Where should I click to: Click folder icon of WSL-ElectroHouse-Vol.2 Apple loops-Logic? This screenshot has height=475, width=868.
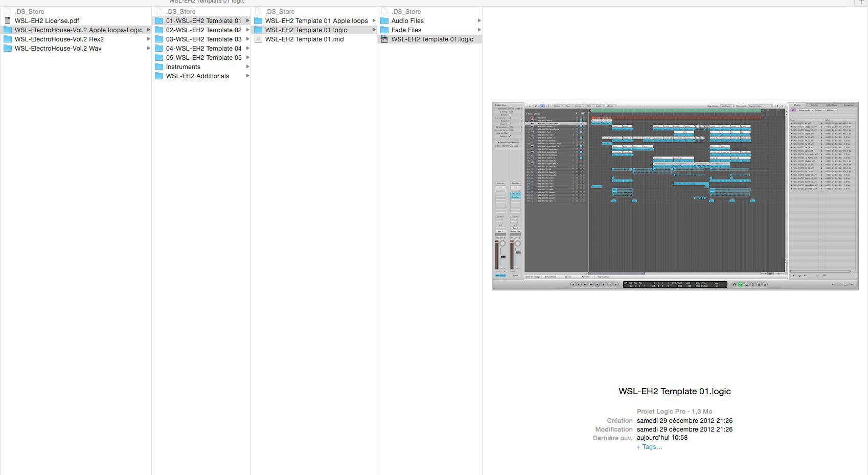tap(8, 30)
